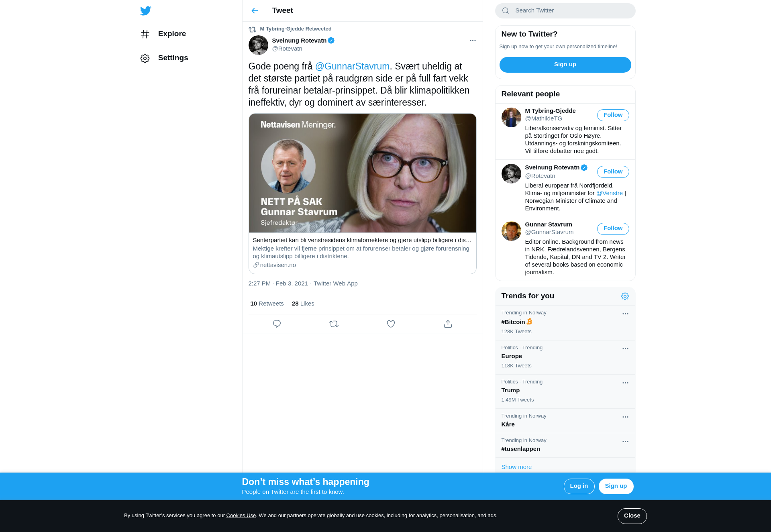Open the @GunnarStavrum mention link
Image resolution: width=771 pixels, height=532 pixels.
pyautogui.click(x=352, y=66)
